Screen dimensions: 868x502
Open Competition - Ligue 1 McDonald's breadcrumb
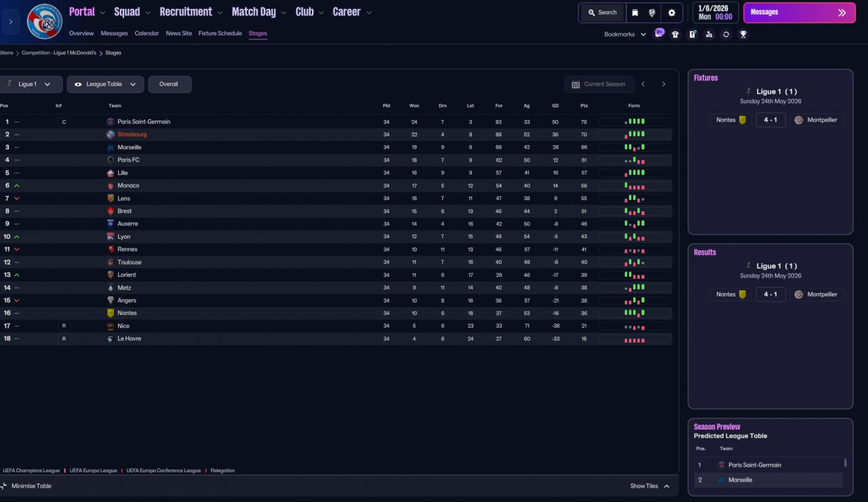59,53
